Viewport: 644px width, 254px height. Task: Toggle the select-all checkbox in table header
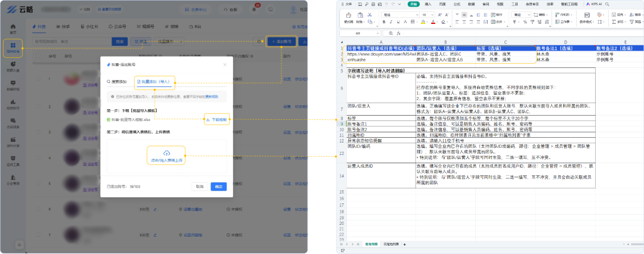pos(37,55)
